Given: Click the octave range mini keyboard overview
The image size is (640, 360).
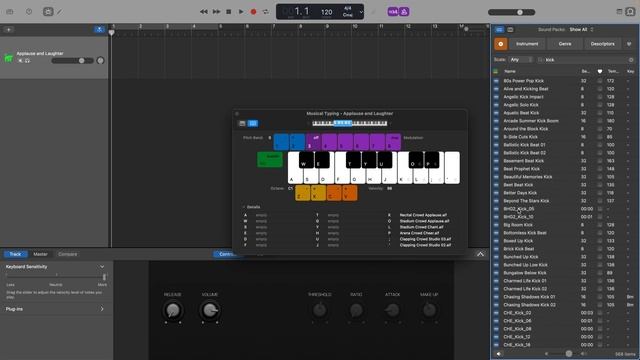Looking at the screenshot, I should pos(349,123).
